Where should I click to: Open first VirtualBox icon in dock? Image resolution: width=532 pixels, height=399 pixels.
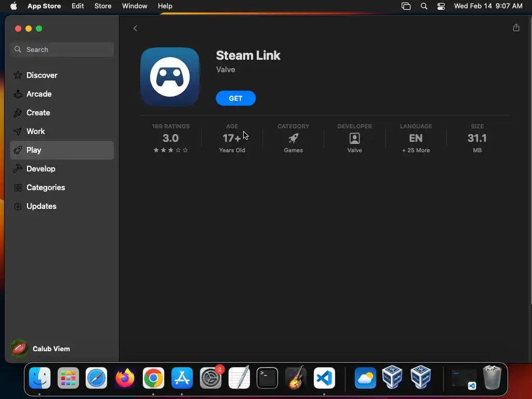(x=392, y=377)
